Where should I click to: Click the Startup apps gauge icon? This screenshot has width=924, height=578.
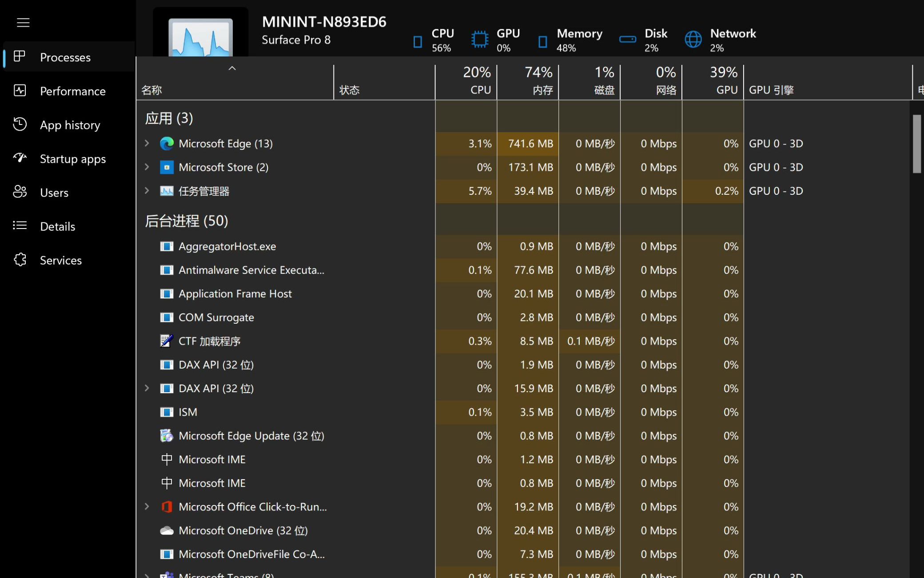click(20, 158)
